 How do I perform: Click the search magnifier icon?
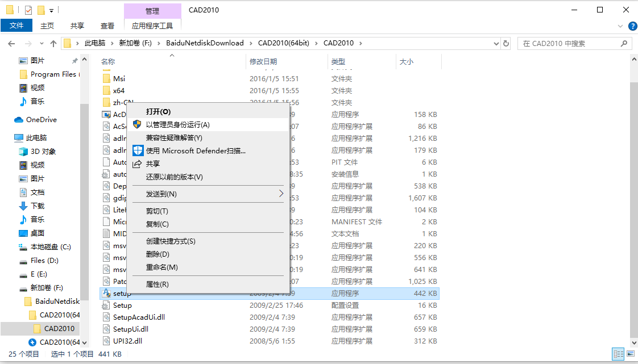624,44
